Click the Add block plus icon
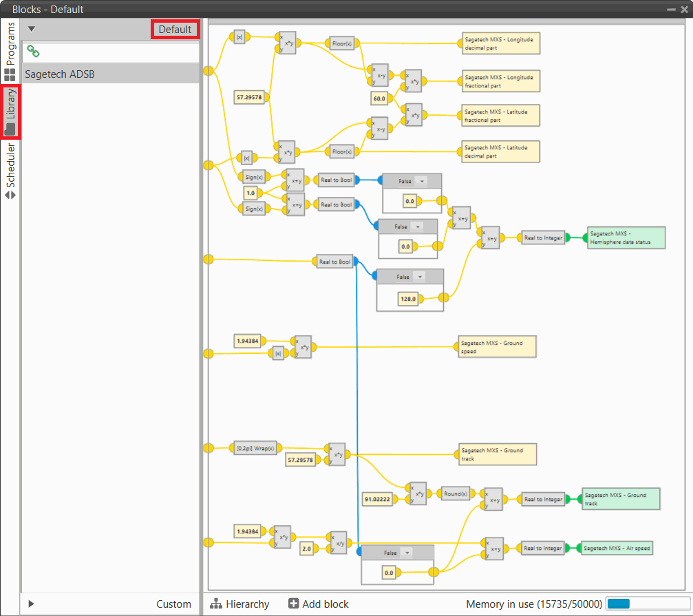Image resolution: width=693 pixels, height=616 pixels. coord(294,604)
